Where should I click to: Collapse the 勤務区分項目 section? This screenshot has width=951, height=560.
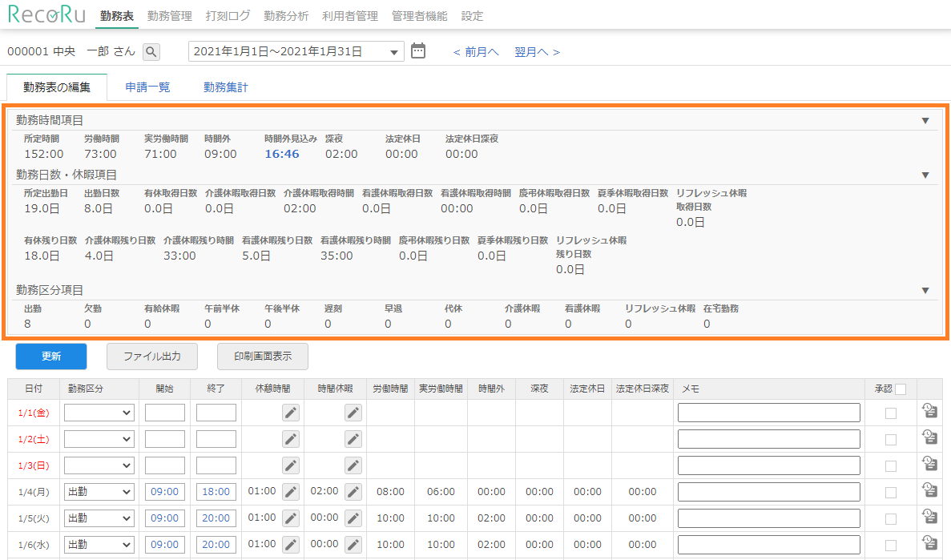(925, 291)
